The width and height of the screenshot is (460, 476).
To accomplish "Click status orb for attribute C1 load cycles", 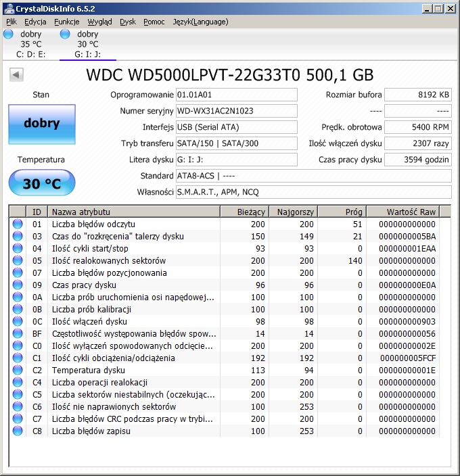I will click(18, 358).
